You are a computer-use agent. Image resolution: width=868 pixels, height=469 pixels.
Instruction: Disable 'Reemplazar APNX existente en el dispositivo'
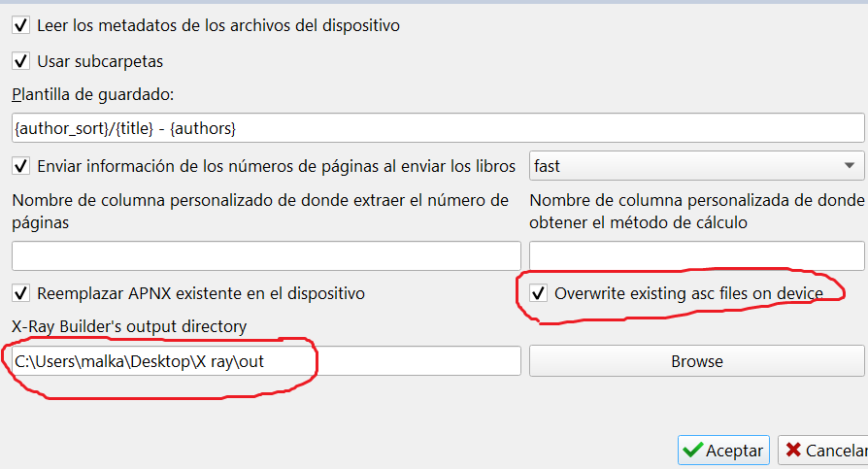pyautogui.click(x=21, y=292)
